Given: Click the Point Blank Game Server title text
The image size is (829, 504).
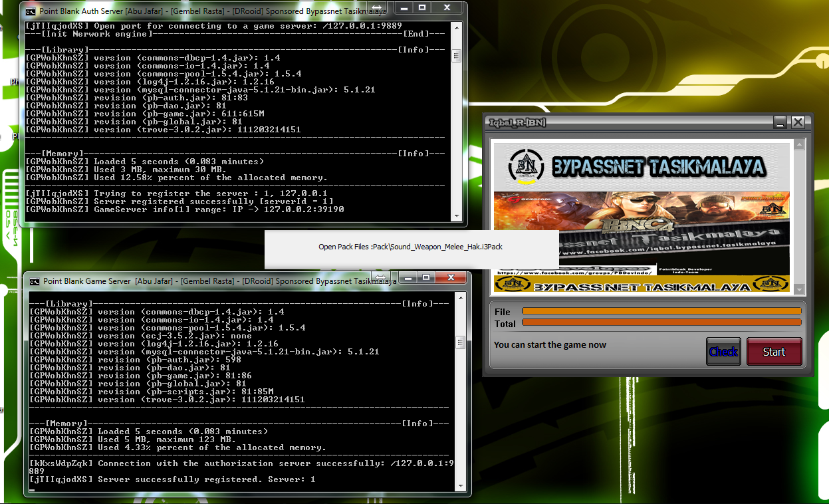Looking at the screenshot, I should click(x=219, y=281).
